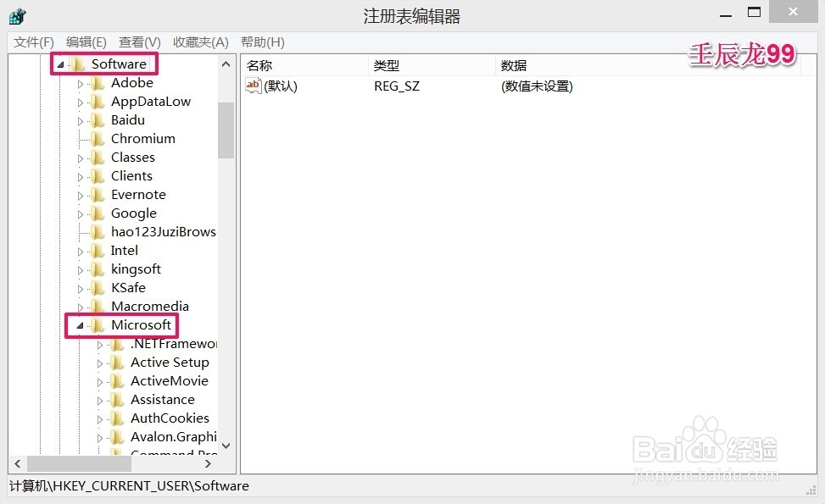
Task: Select the (默认) value name
Action: tap(281, 86)
